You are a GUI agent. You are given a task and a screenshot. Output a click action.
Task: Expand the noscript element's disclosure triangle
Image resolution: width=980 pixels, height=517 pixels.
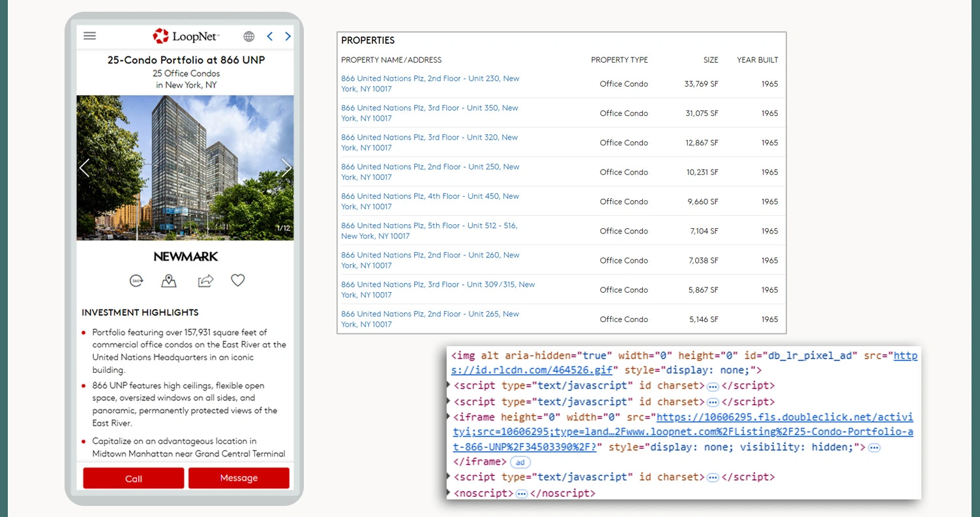pyautogui.click(x=450, y=493)
